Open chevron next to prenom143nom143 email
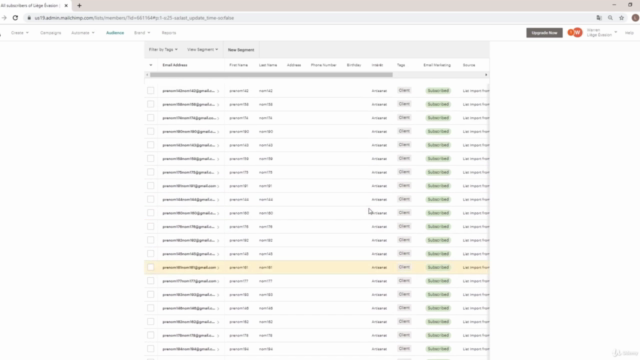 pyautogui.click(x=218, y=145)
